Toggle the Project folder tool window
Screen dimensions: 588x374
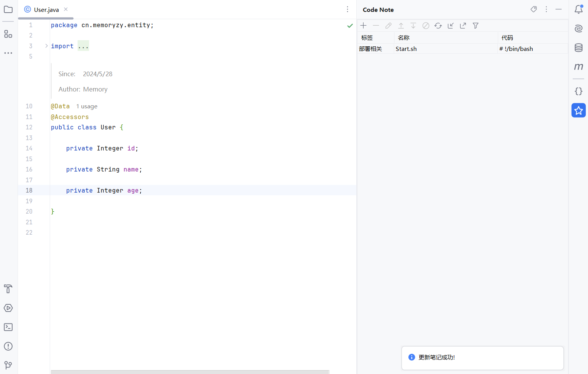pos(8,10)
